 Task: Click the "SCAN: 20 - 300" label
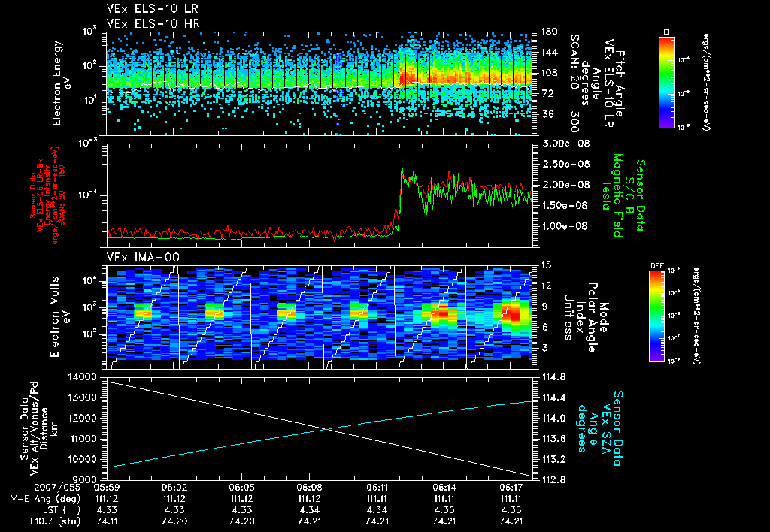point(574,83)
